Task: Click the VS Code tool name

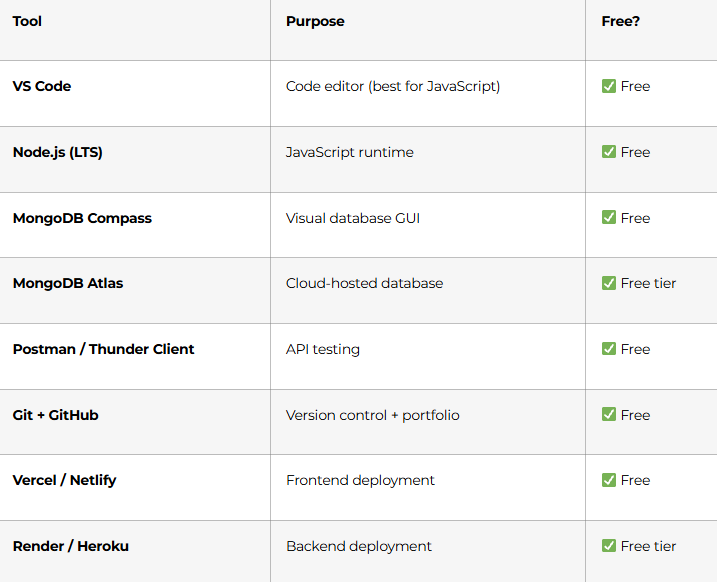Action: [x=42, y=86]
